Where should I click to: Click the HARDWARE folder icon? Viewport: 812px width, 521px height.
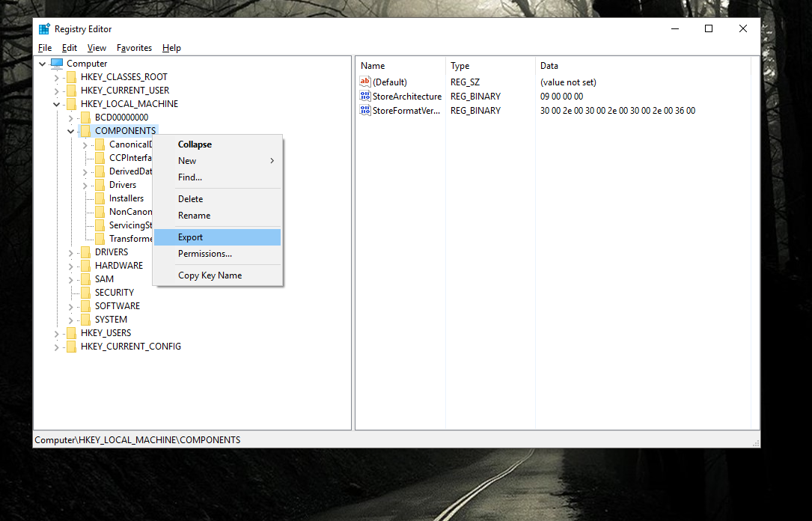(86, 266)
